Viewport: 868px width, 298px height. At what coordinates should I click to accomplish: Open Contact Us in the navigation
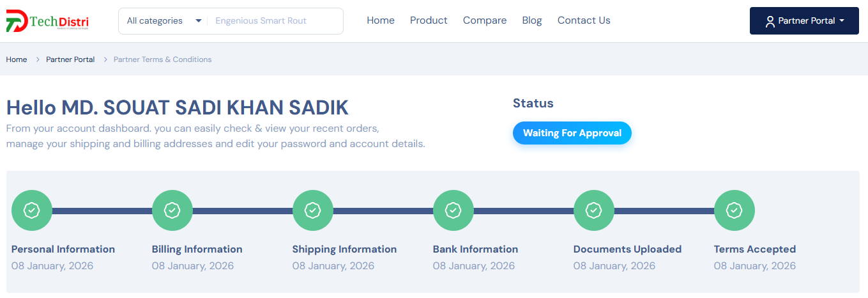[584, 20]
